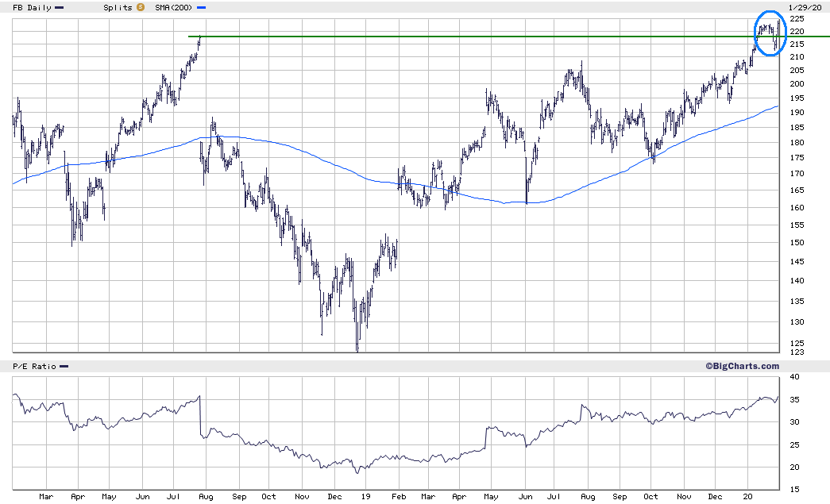Viewport: 830px width, 504px height.
Task: Click the SMA(200) legend label
Action: coord(174,7)
